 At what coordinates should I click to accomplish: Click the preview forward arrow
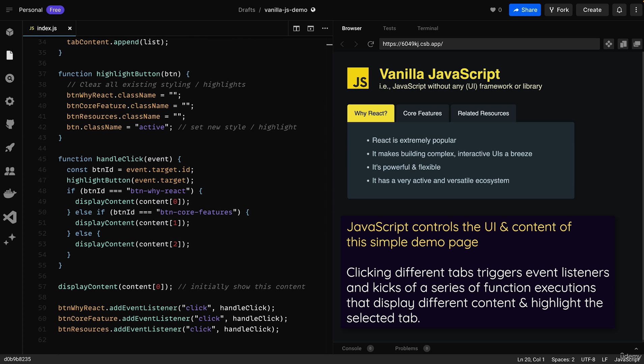coord(356,44)
